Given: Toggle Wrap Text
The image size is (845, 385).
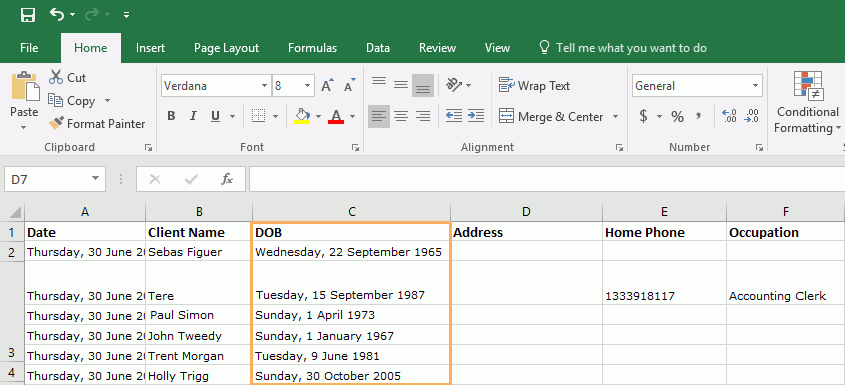Looking at the screenshot, I should click(x=534, y=86).
